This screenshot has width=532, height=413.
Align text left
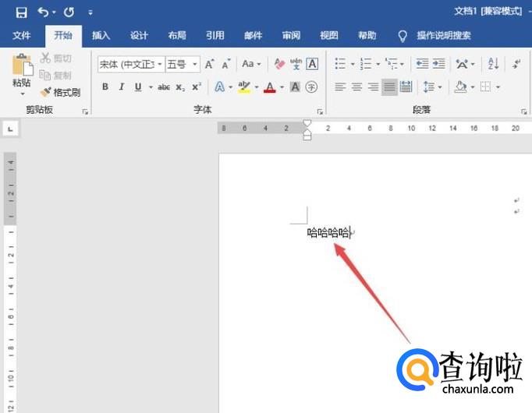(340, 87)
